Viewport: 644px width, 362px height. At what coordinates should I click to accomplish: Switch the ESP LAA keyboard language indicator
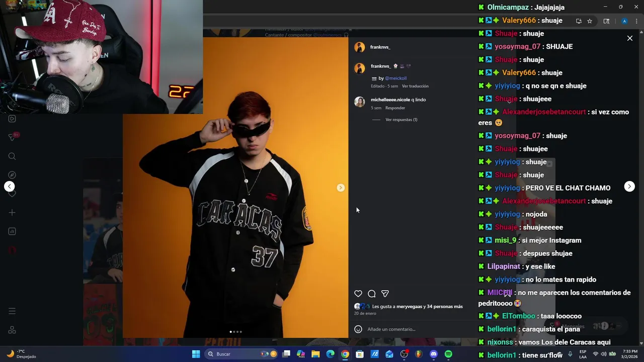coord(583,354)
